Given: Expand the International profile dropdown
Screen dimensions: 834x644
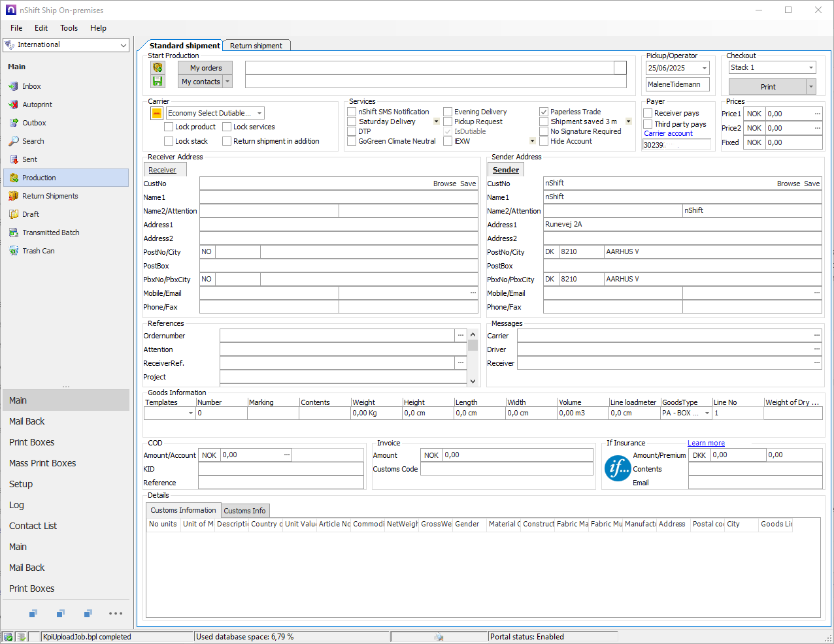Looking at the screenshot, I should click(123, 45).
